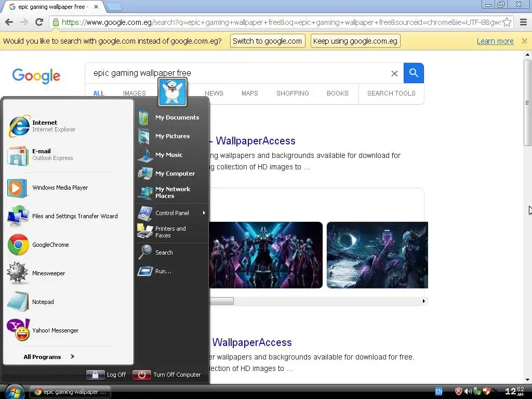Click the vertical scrollbar thumb

point(527,103)
